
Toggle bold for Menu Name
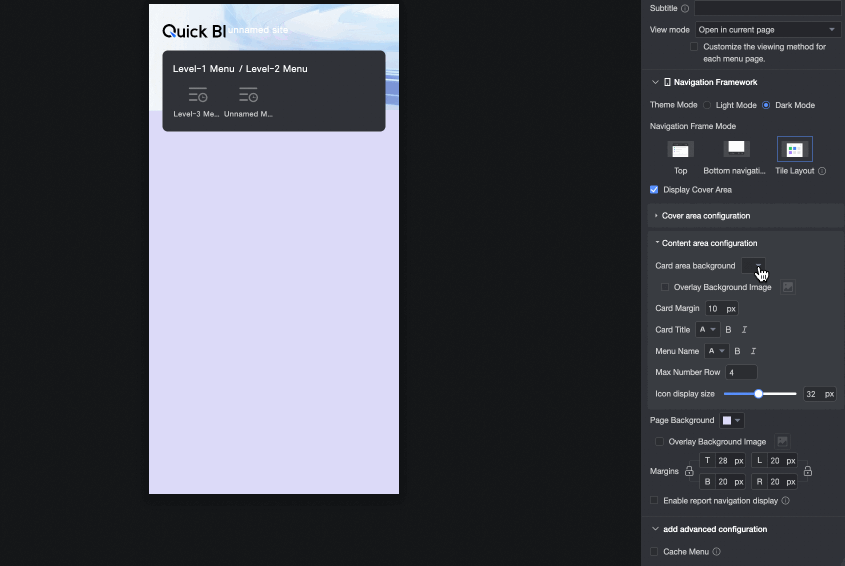pos(737,351)
